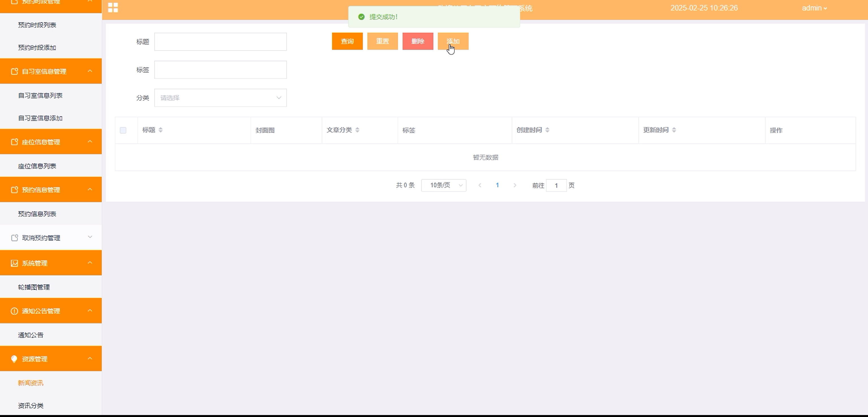Click the 标题 search input field
The width and height of the screenshot is (868, 417).
(x=220, y=42)
